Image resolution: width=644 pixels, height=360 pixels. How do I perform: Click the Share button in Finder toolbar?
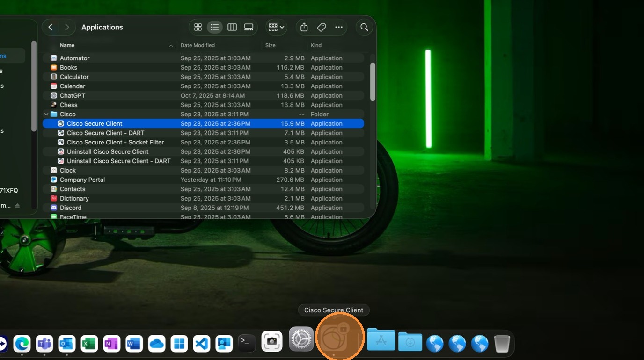[x=304, y=27]
